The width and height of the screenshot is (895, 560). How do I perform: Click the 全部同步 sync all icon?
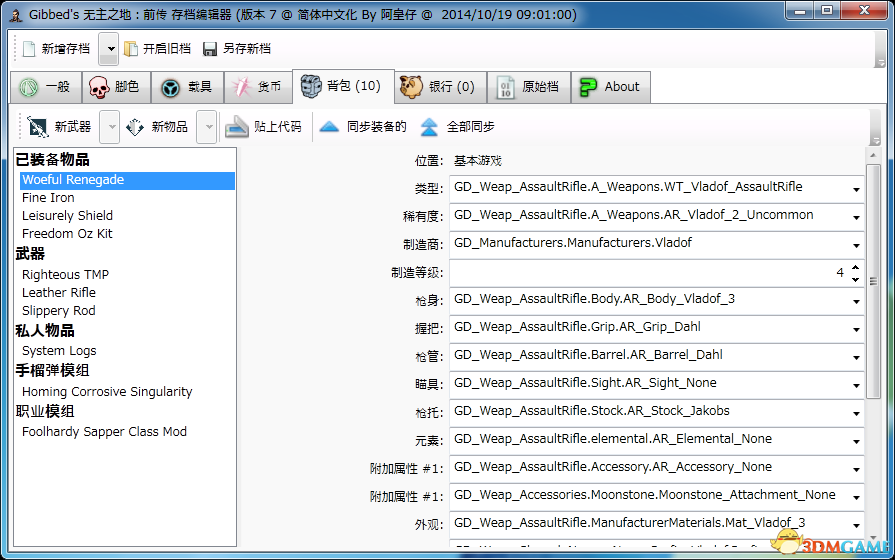[x=429, y=127]
